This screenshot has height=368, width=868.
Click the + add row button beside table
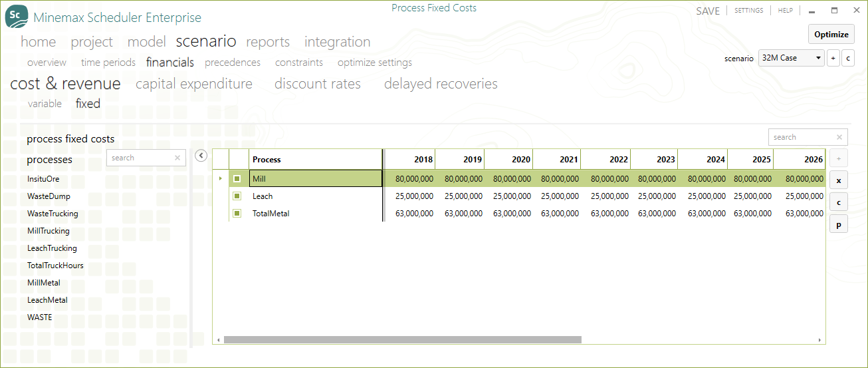tap(838, 159)
